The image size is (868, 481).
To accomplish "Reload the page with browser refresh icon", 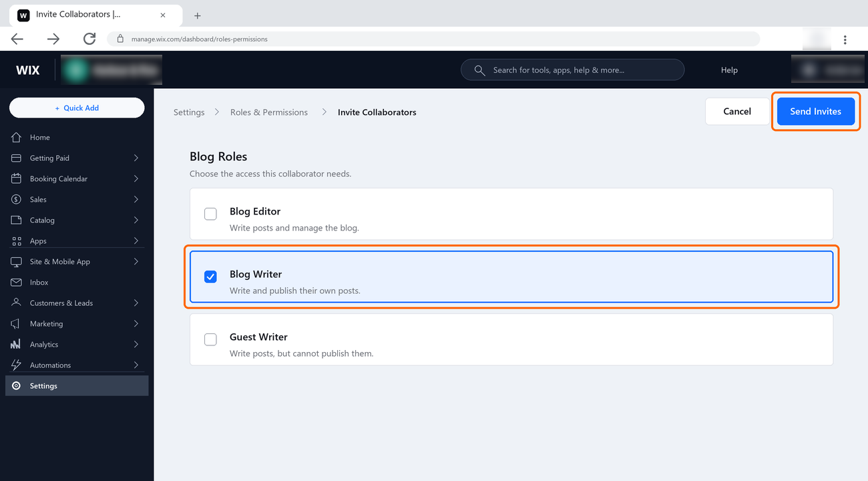I will pyautogui.click(x=89, y=39).
